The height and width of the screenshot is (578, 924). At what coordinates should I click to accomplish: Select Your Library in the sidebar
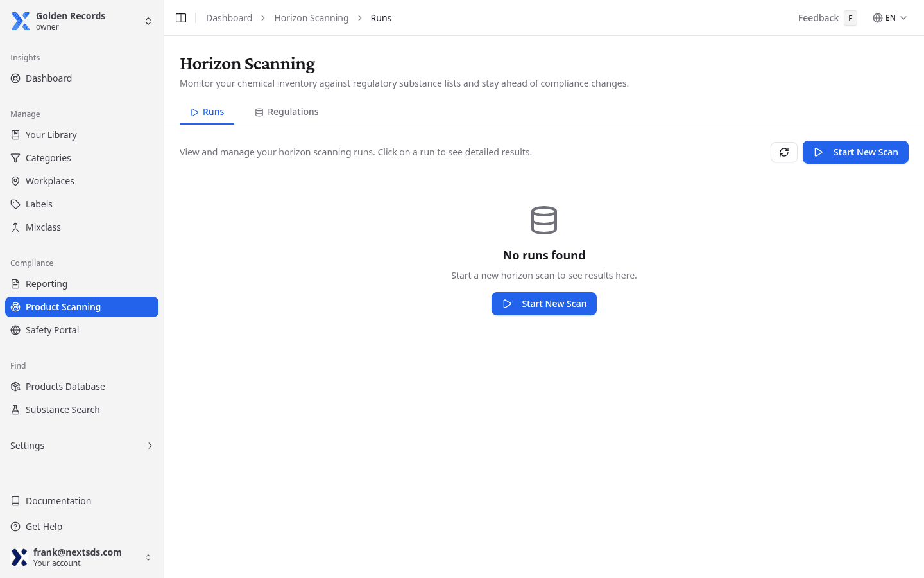[x=51, y=134]
